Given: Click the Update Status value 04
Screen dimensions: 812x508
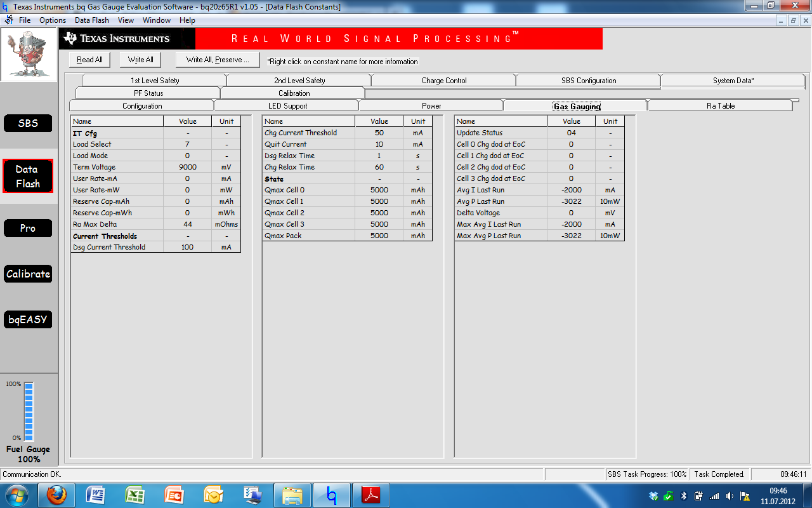Looking at the screenshot, I should coord(572,133).
